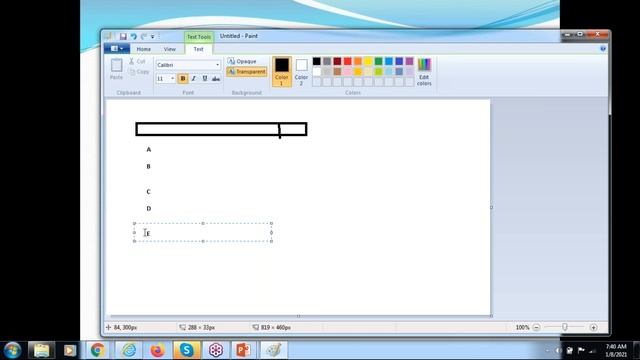640x360 pixels.
Task: Click the letter D on the canvas
Action: [149, 209]
